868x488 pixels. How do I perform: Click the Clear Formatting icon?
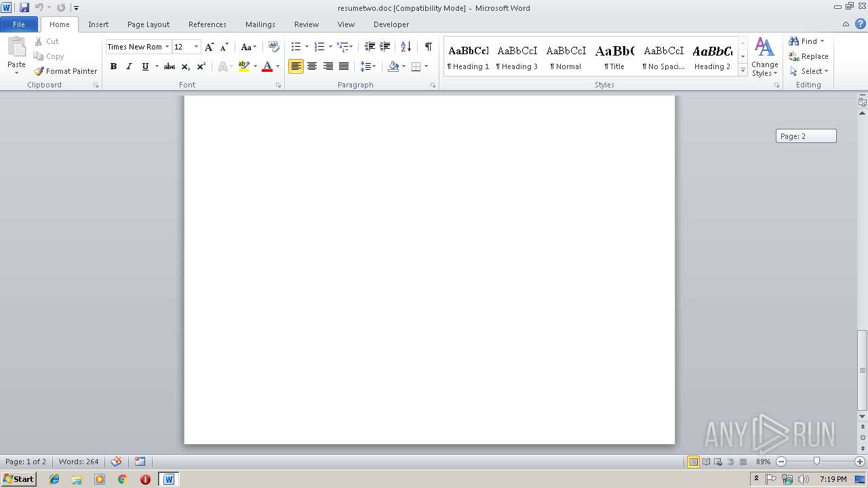[x=274, y=47]
